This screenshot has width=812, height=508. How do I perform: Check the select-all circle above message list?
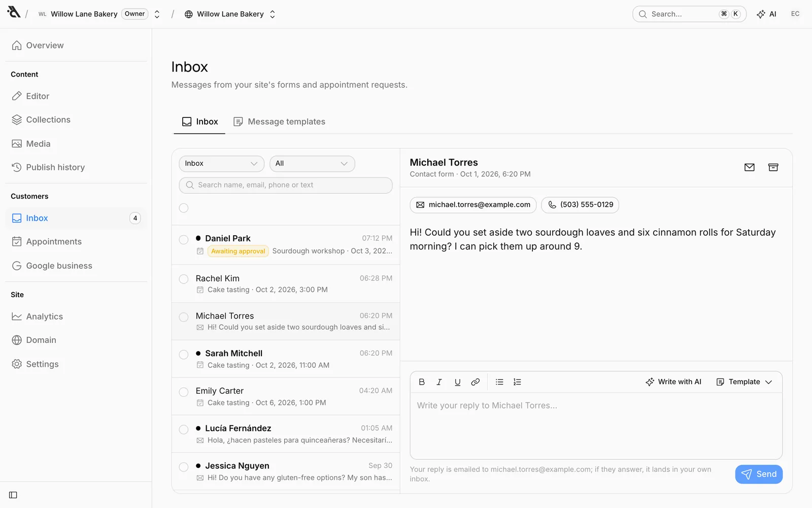184,208
